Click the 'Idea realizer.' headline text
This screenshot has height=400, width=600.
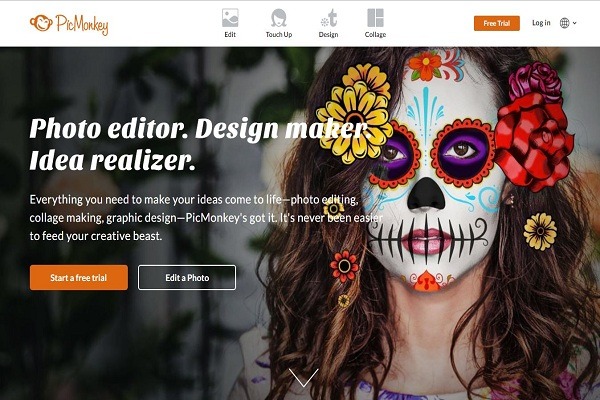pos(112,160)
